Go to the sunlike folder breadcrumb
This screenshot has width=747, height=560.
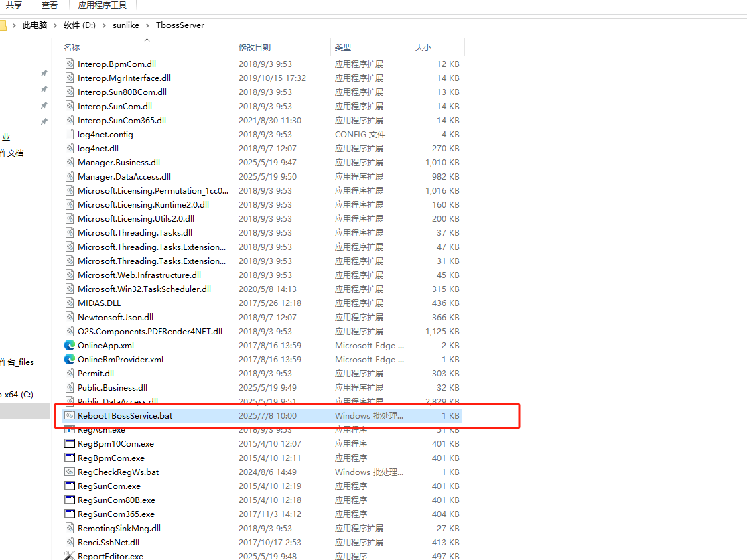[x=126, y=25]
